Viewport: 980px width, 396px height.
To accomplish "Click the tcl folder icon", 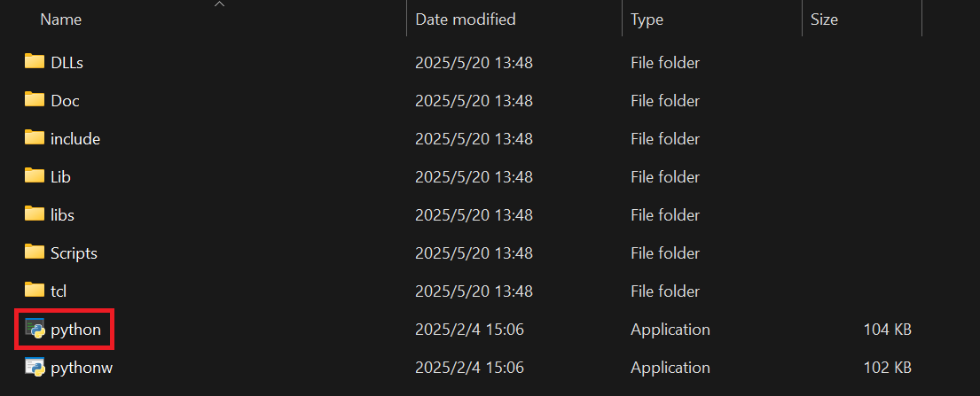I will [35, 291].
